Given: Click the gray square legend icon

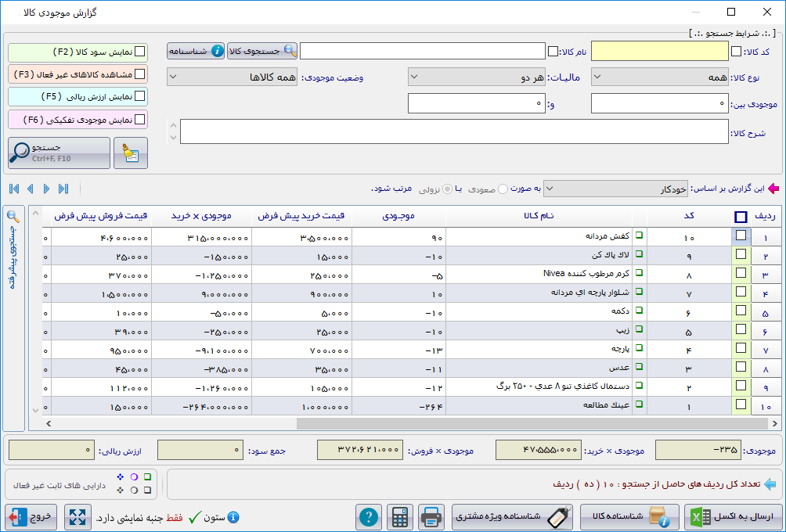Looking at the screenshot, I should (147, 491).
